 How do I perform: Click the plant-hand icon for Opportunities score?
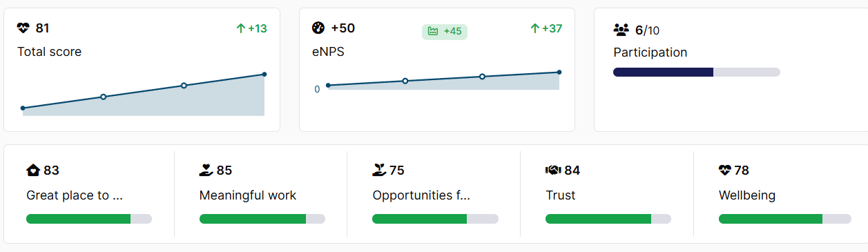(x=378, y=171)
